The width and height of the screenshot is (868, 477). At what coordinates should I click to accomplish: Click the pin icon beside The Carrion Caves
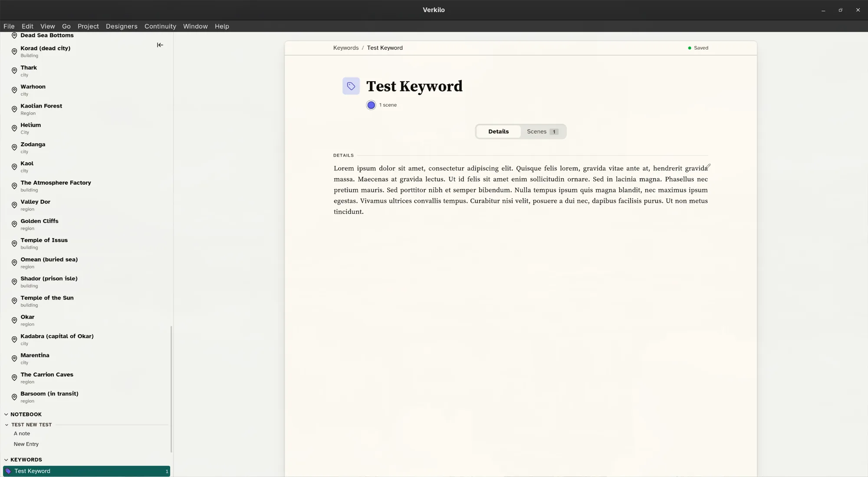(x=14, y=378)
